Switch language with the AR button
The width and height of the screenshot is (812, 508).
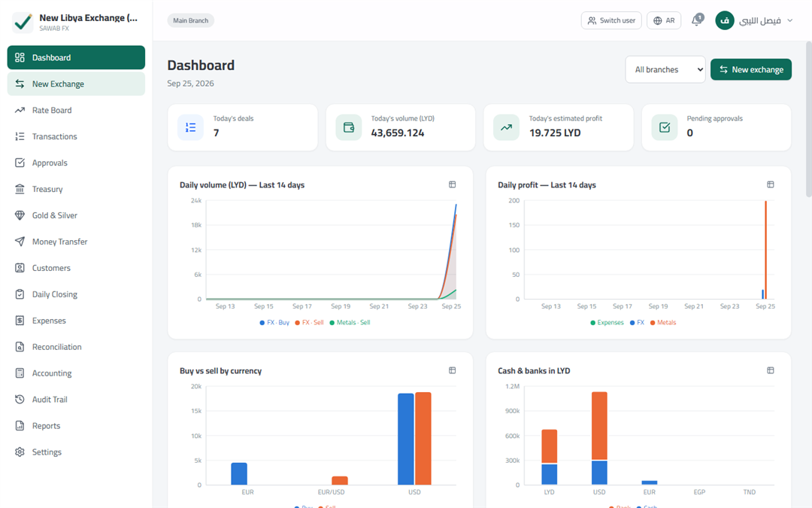[x=664, y=21]
